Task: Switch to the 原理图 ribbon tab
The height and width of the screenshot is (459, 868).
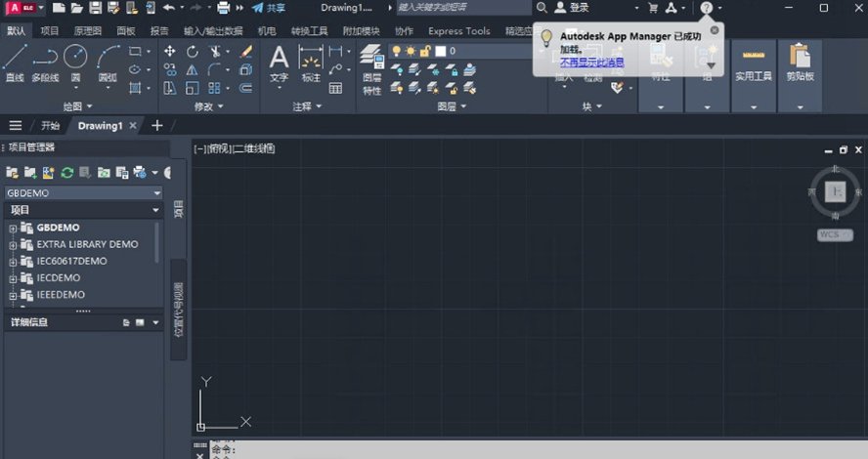Action: click(x=87, y=31)
